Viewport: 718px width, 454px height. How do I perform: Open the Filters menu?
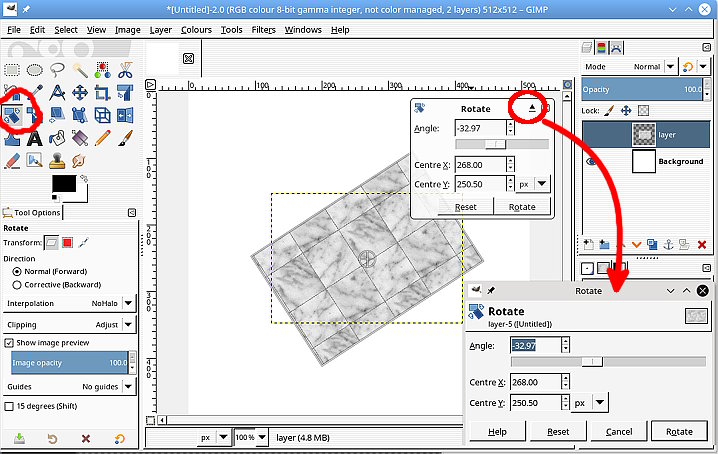click(263, 30)
